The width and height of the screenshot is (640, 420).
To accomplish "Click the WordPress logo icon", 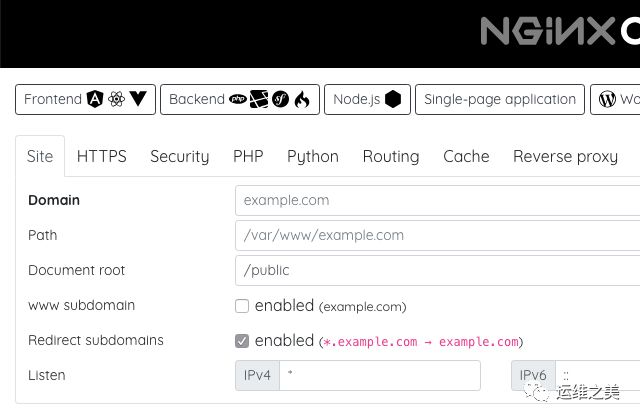I will tap(607, 99).
